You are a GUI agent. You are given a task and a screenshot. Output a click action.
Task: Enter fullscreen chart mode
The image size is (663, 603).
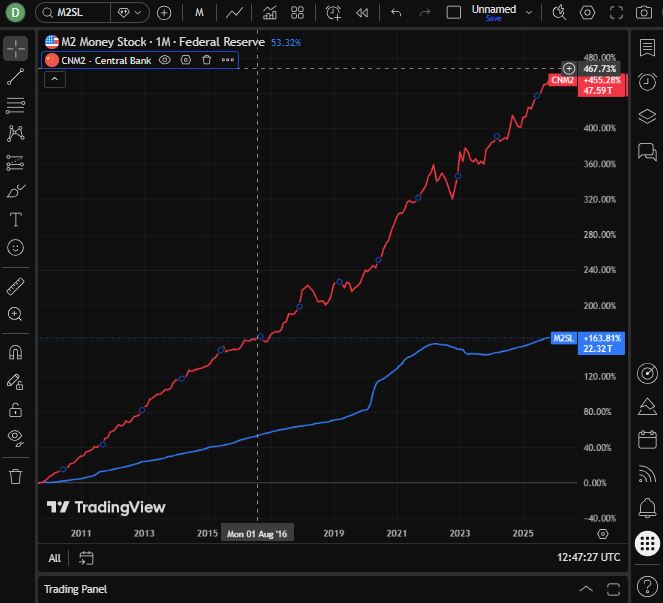[616, 13]
